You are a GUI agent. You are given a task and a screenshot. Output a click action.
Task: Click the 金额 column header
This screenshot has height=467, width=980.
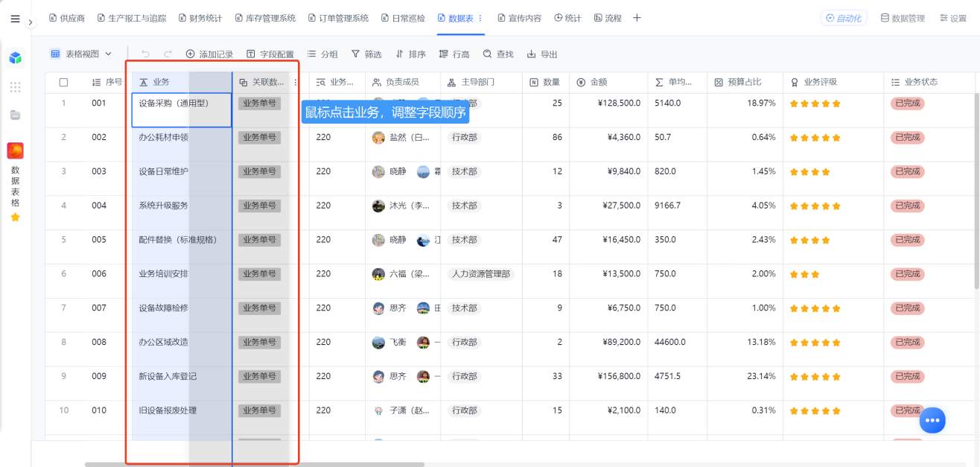(x=608, y=82)
